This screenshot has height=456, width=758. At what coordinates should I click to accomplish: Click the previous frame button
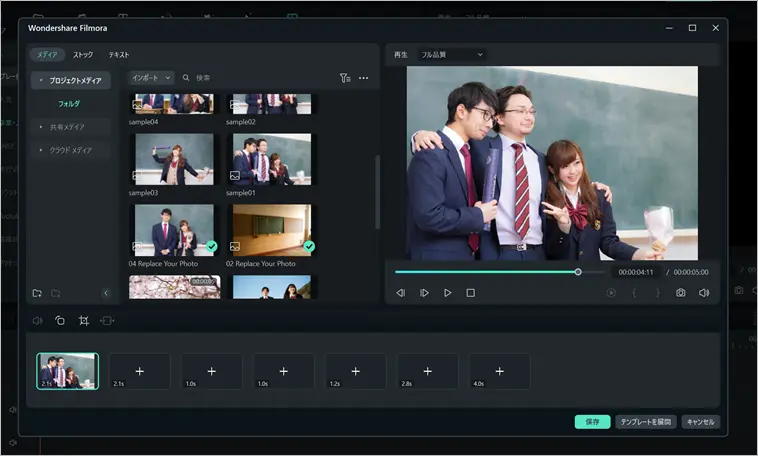pyautogui.click(x=401, y=293)
